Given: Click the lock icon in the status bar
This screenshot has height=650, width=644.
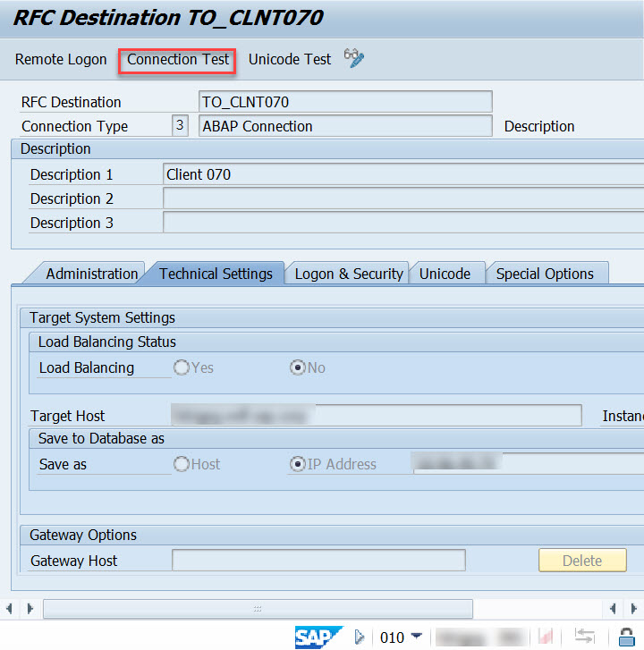Looking at the screenshot, I should click(x=627, y=637).
